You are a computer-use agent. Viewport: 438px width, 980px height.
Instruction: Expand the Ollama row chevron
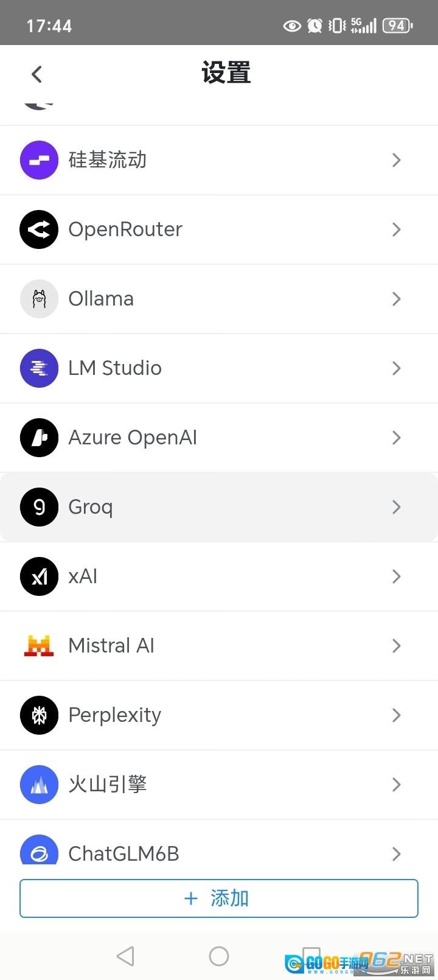(397, 299)
